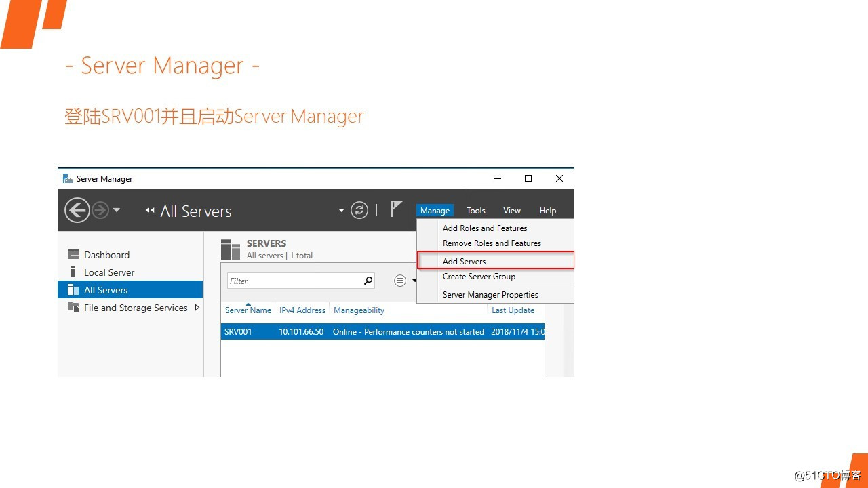This screenshot has height=488, width=868.
Task: Open the notifications flag icon
Action: click(397, 209)
